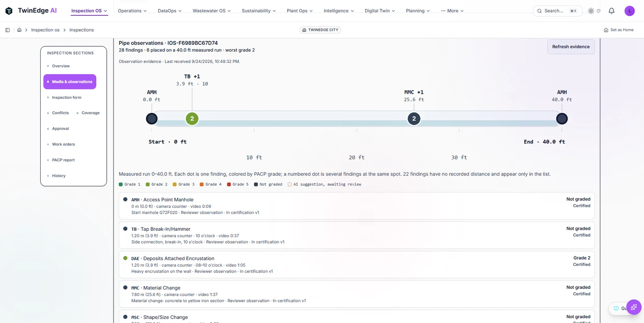Open the Work orders section
Screen dimensions: 644x323
tap(63, 144)
